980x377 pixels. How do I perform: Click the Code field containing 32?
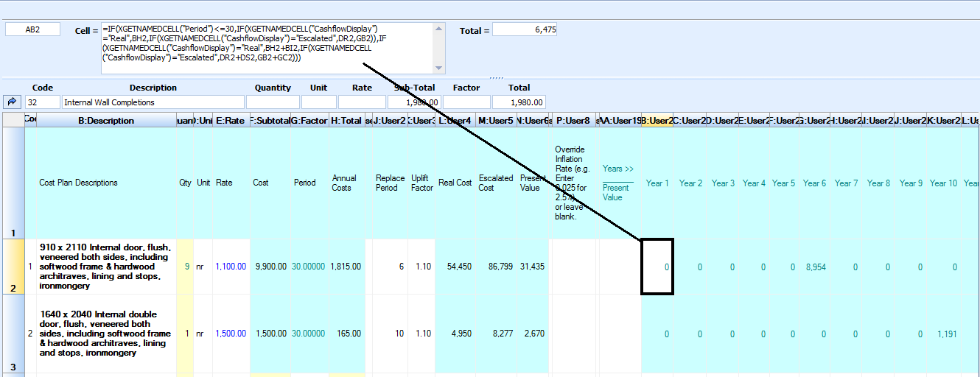point(43,102)
